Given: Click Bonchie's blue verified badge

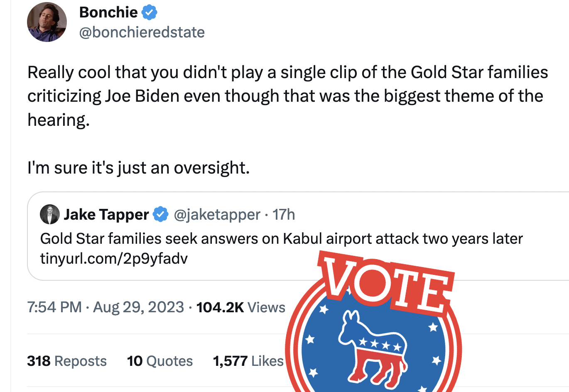Looking at the screenshot, I should pos(150,12).
